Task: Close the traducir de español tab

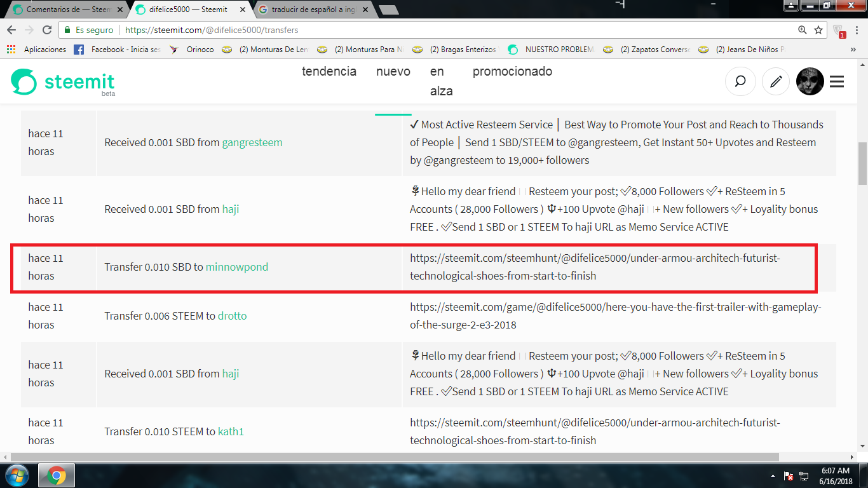Action: (x=364, y=10)
